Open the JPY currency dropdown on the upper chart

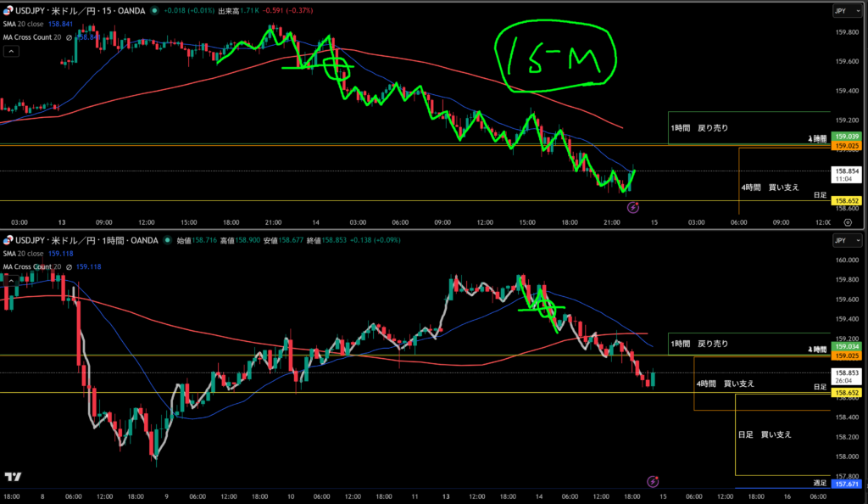tap(841, 11)
